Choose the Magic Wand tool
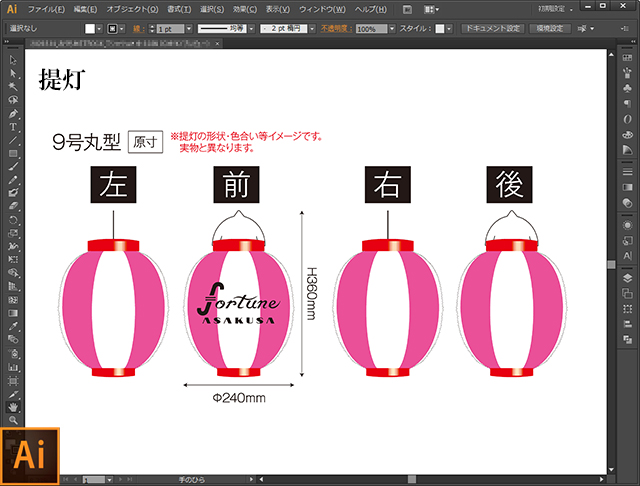 tap(13, 87)
